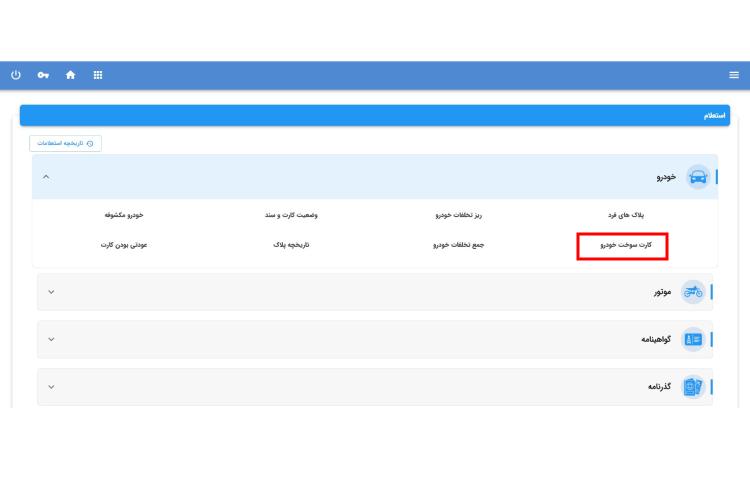Screen dimensions: 750x500
Task: Open the apps grid icon
Action: pyautogui.click(x=97, y=75)
